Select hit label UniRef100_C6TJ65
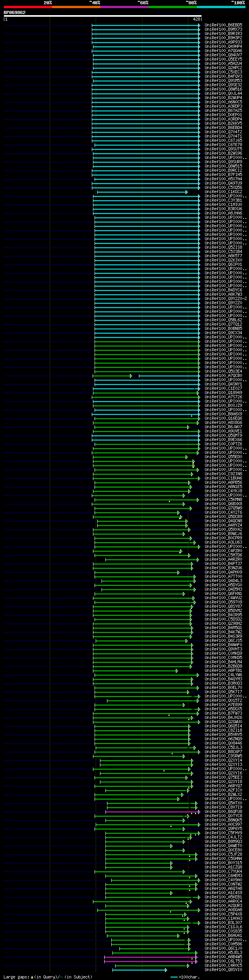This screenshot has height=980, width=249. 223,141
